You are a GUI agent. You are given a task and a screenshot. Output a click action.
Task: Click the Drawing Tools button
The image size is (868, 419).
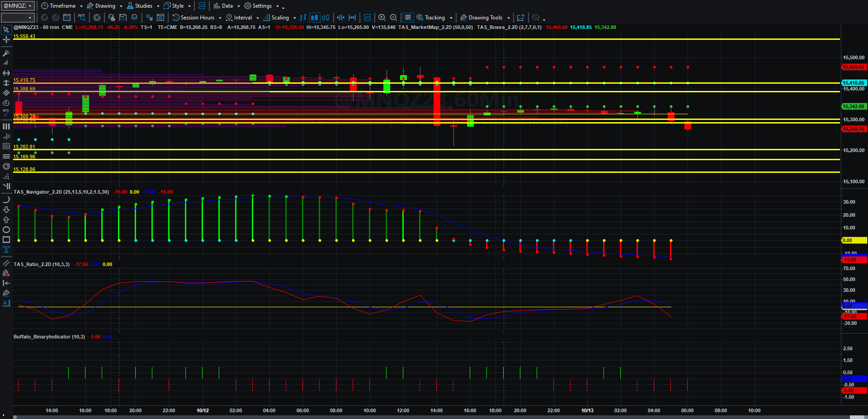point(485,18)
